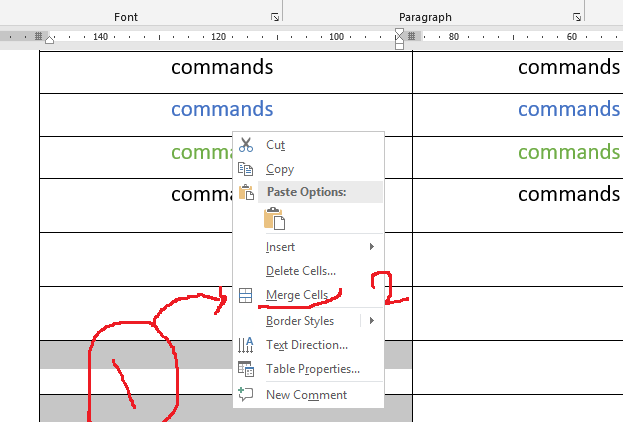Click the indent marker near ruler mark 100
Screen dimensions: 623x422
pyautogui.click(x=400, y=38)
